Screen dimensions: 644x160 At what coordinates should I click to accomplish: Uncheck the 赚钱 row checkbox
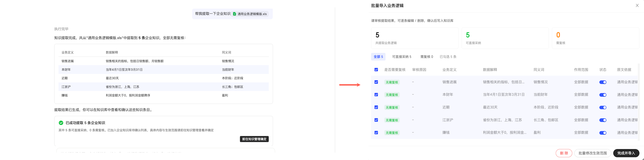point(376,132)
